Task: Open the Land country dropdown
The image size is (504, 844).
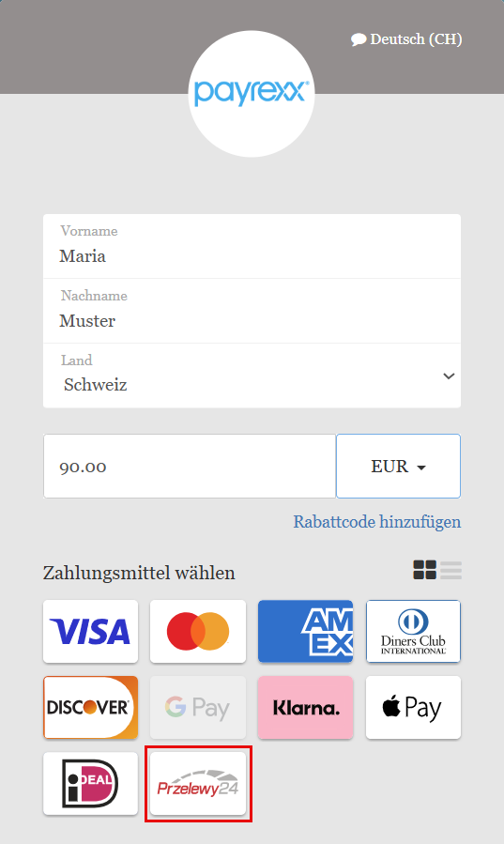Action: click(x=252, y=376)
